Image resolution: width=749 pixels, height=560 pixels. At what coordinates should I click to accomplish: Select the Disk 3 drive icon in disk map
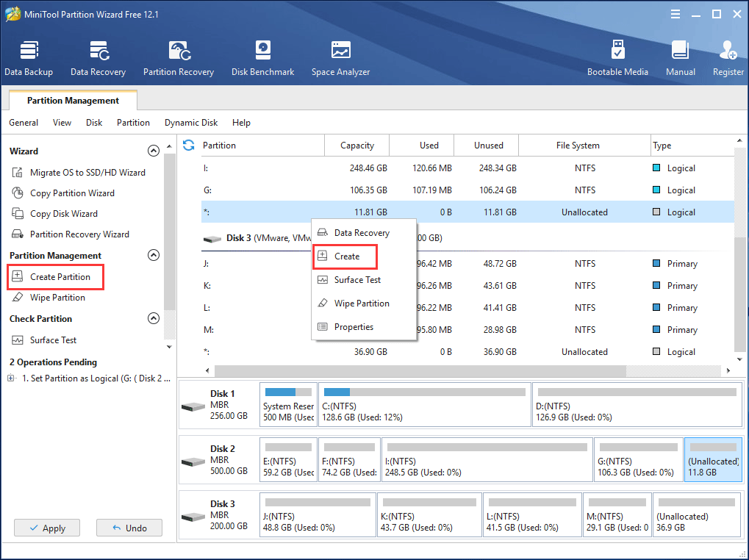(193, 517)
